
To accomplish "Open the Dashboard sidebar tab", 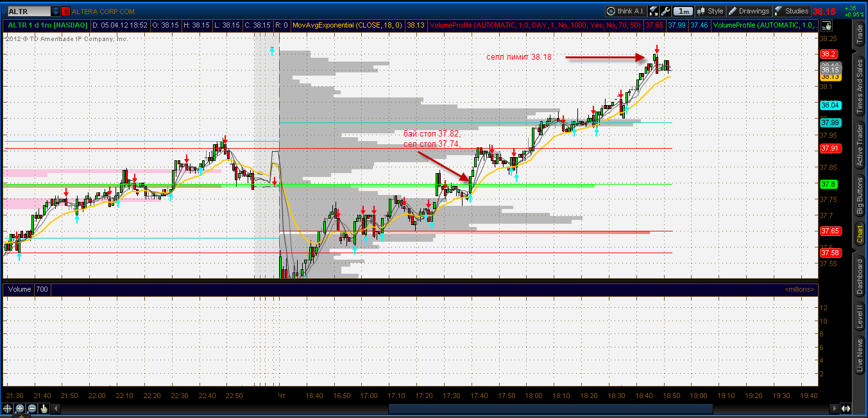I will tap(860, 276).
